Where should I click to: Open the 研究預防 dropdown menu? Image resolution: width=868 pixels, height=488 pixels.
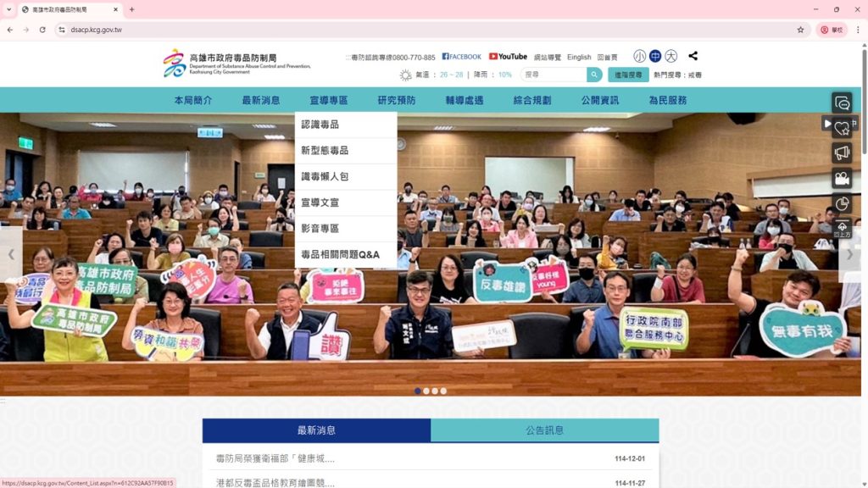(398, 100)
